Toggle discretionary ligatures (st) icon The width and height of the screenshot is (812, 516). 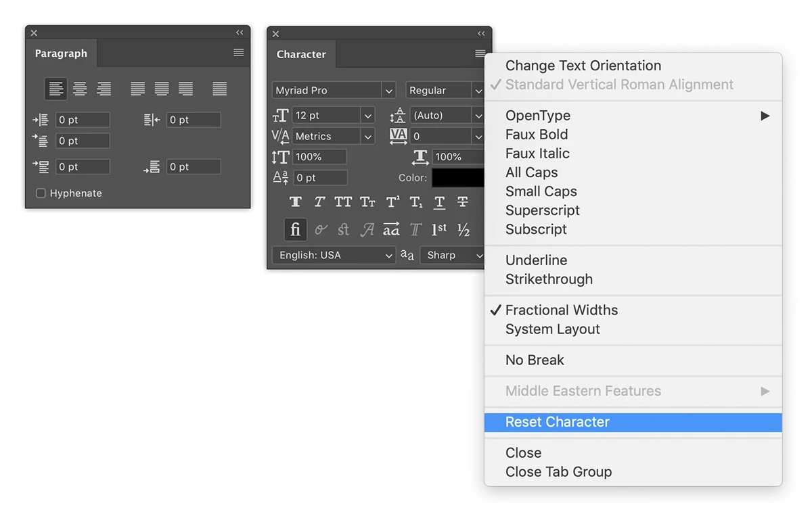point(343,230)
